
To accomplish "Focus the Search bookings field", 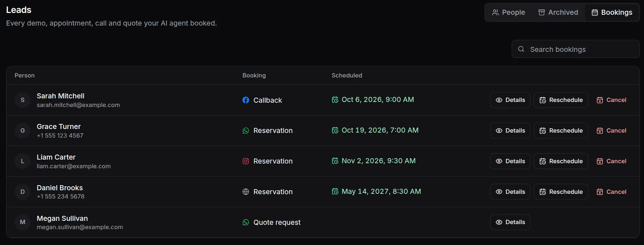I will tap(575, 49).
